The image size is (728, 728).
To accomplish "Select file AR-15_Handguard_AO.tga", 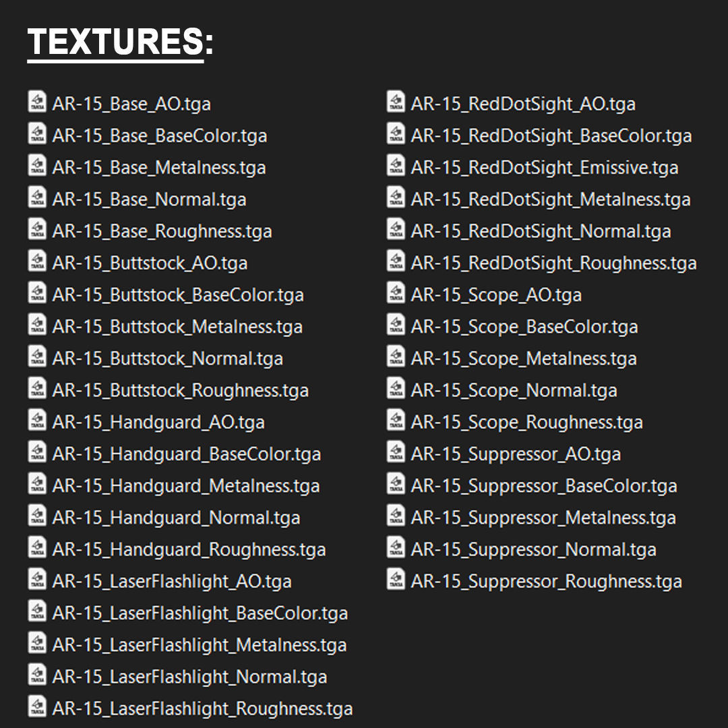I will tap(158, 422).
